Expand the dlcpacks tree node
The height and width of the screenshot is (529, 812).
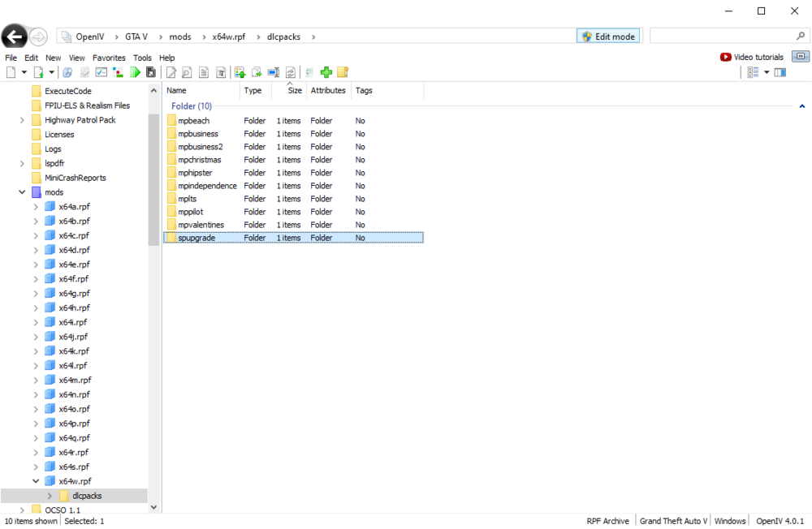50,496
